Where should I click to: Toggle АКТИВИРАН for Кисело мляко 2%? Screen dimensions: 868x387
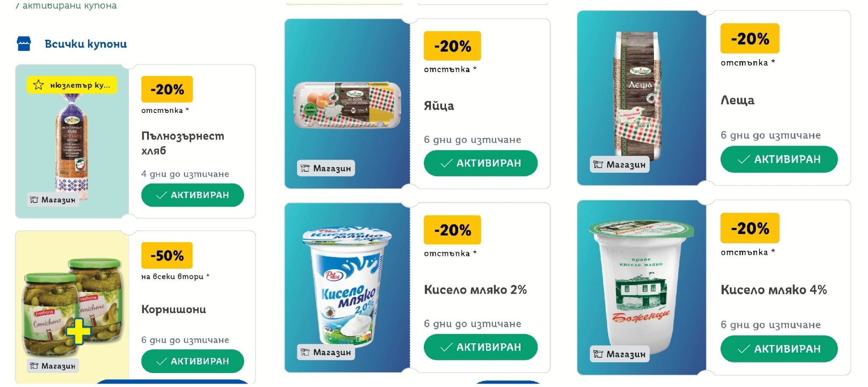point(481,347)
